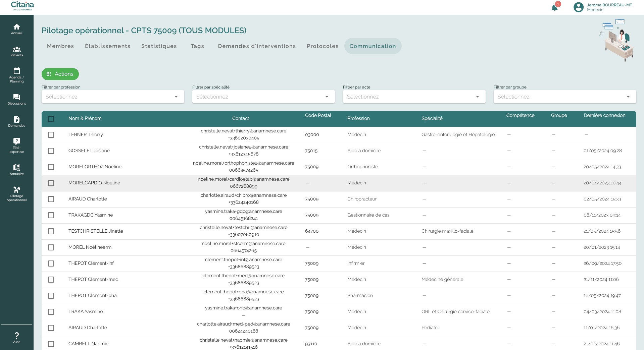Click the green Actions button
644x350 pixels.
point(60,74)
